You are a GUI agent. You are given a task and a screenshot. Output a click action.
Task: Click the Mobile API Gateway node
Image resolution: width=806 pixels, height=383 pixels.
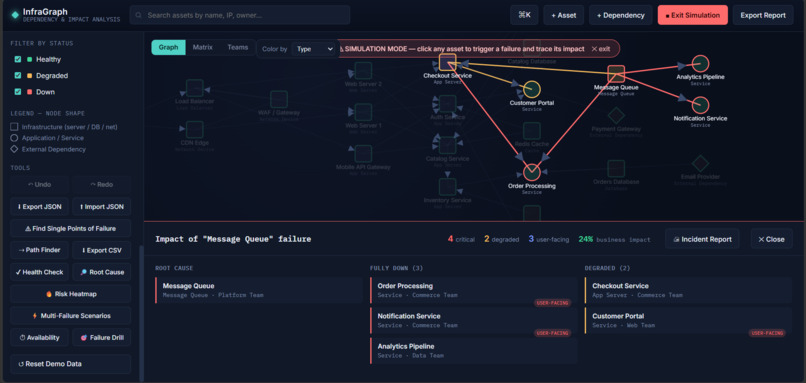(363, 154)
